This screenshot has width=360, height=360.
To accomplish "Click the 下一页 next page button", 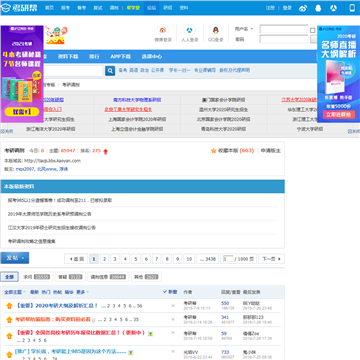I will click(x=272, y=259).
